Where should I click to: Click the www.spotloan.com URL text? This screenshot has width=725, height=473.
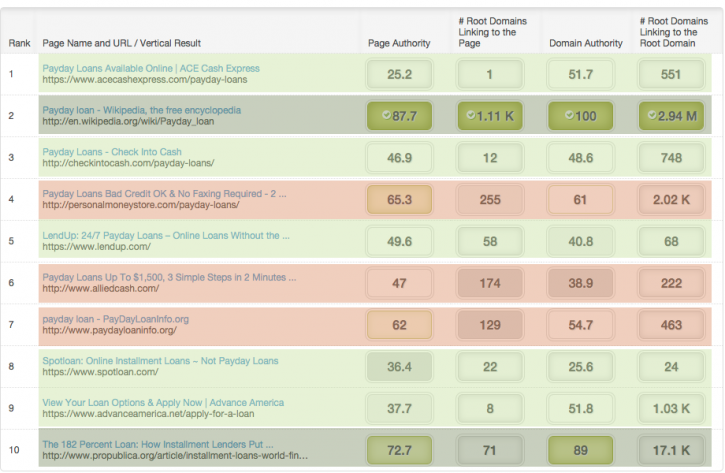click(x=100, y=372)
